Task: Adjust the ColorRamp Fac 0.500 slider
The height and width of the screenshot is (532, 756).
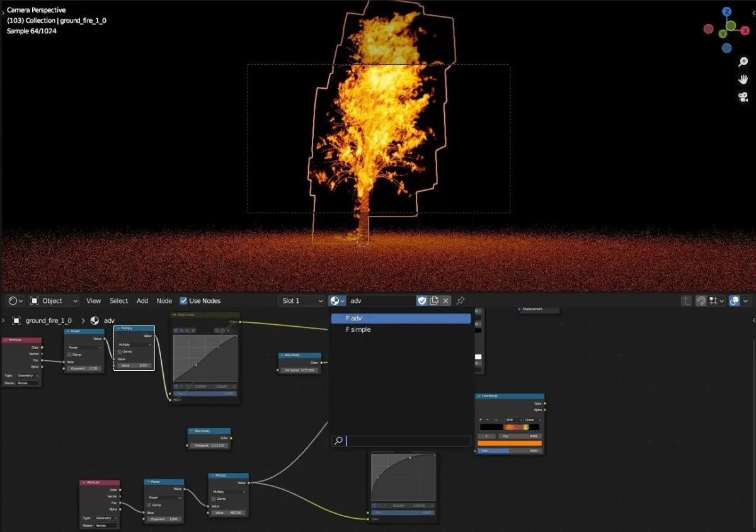Action: [x=510, y=451]
